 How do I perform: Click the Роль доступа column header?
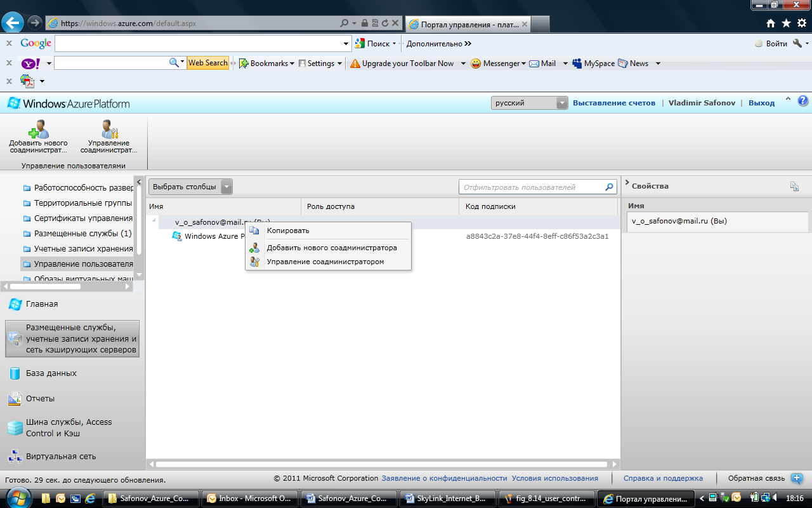click(x=379, y=206)
